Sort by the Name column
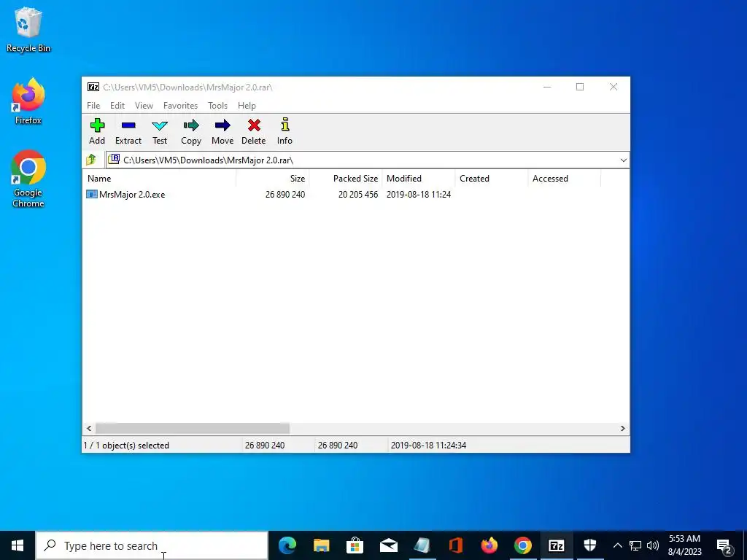 (160, 179)
